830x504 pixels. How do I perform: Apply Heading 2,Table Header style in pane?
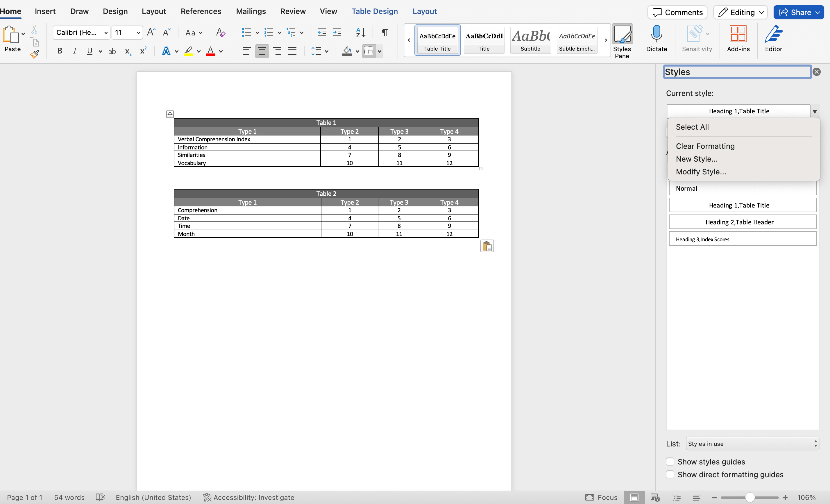[x=743, y=222]
